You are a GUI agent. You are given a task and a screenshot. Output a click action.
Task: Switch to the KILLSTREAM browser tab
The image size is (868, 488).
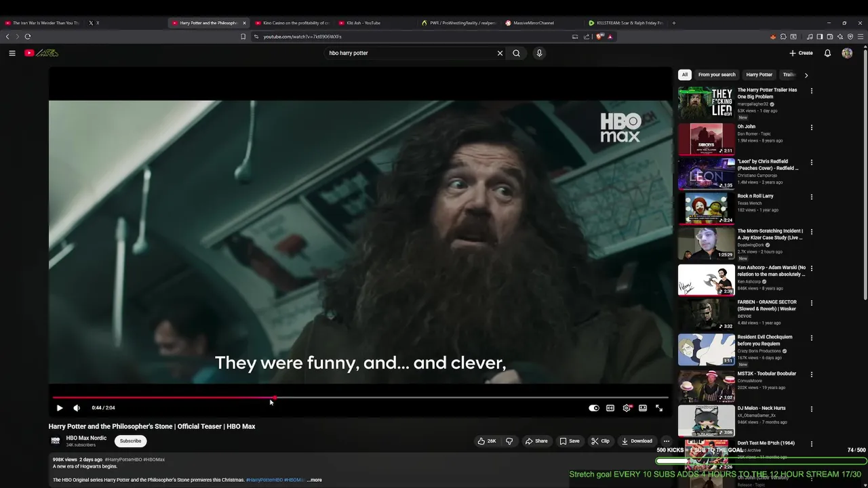click(626, 23)
